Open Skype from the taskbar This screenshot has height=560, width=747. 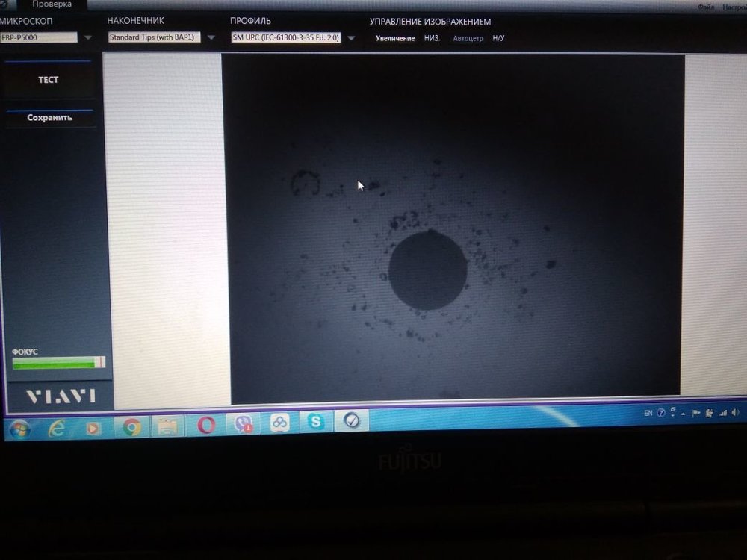[x=316, y=422]
